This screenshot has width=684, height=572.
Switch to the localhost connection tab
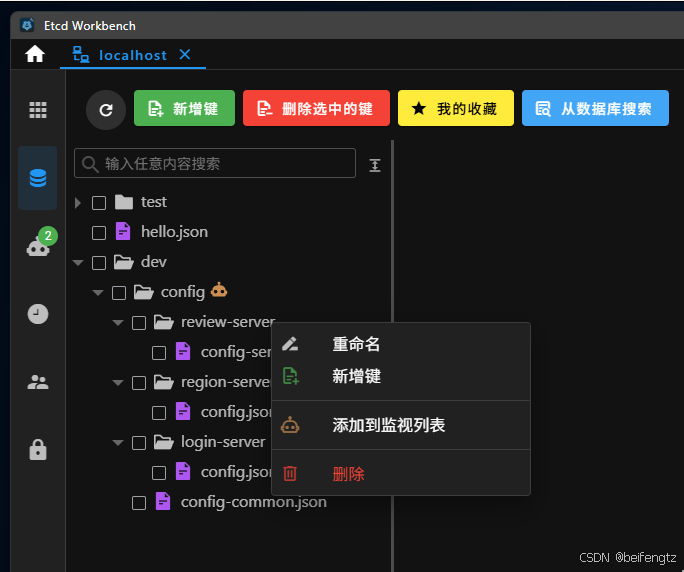133,55
